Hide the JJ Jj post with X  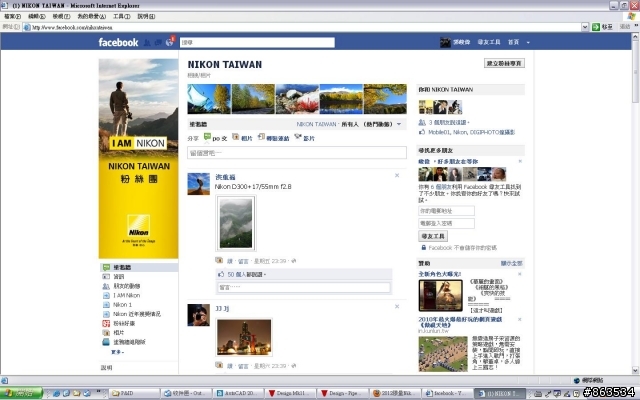tap(397, 307)
